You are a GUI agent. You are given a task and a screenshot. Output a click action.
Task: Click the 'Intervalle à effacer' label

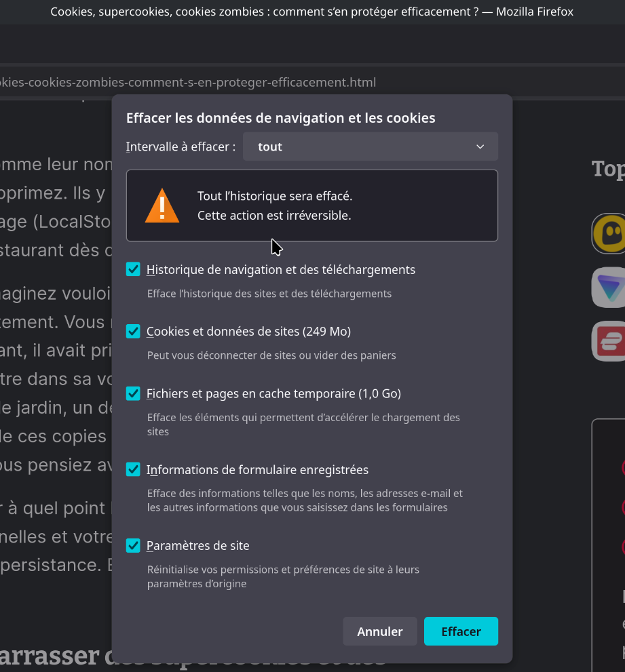click(x=181, y=146)
